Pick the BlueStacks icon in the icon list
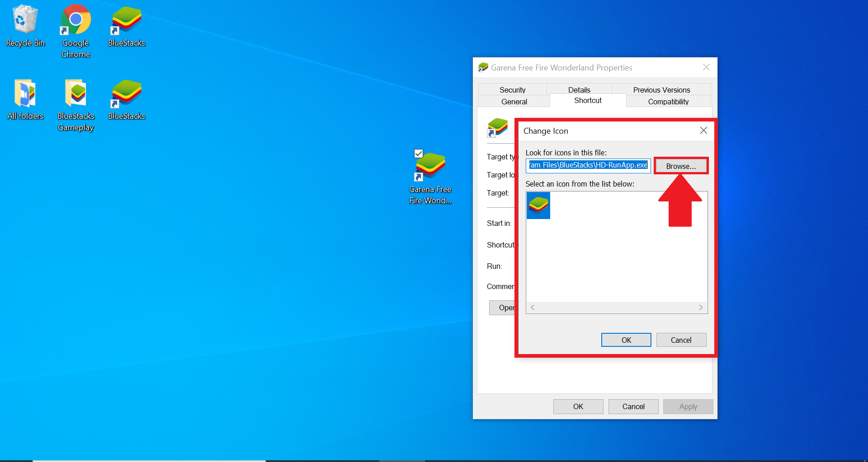 538,205
